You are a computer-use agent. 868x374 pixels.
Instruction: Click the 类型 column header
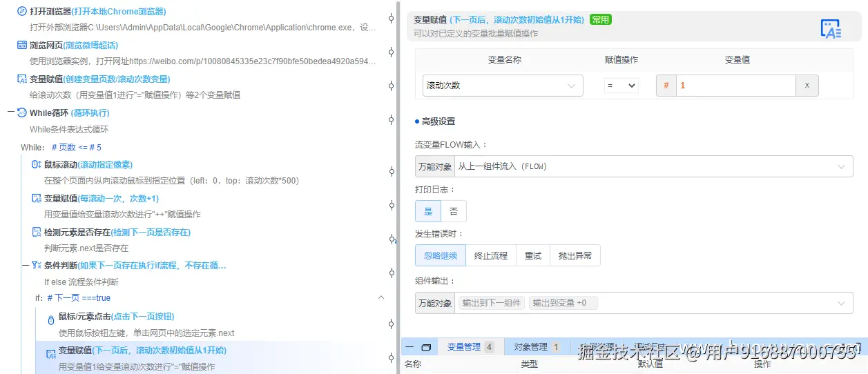[x=530, y=364]
